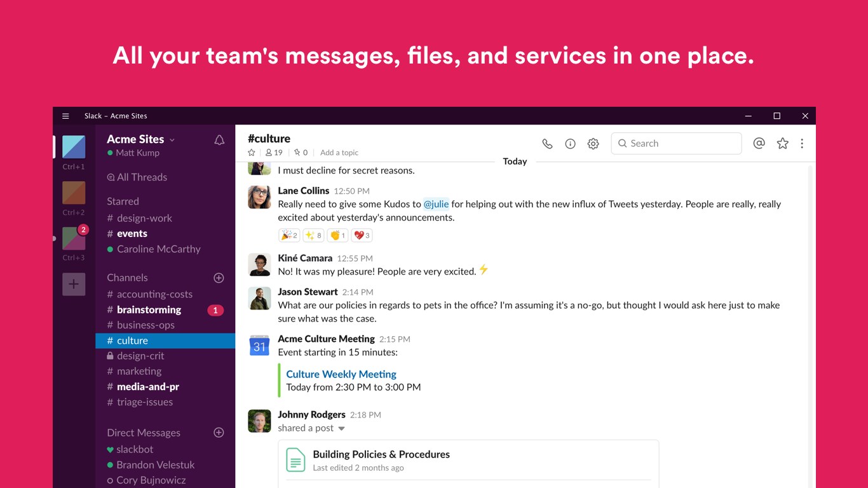Click Channels section header

pos(127,278)
